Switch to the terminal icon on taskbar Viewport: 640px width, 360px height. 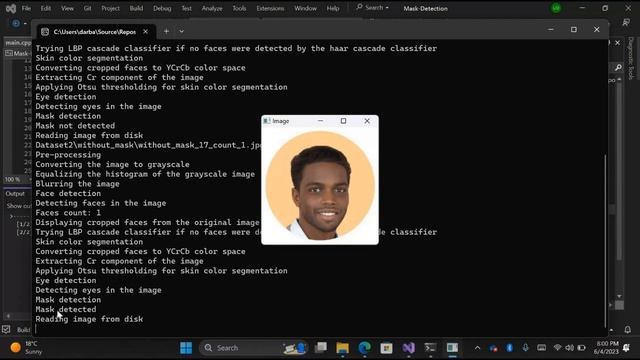click(430, 348)
